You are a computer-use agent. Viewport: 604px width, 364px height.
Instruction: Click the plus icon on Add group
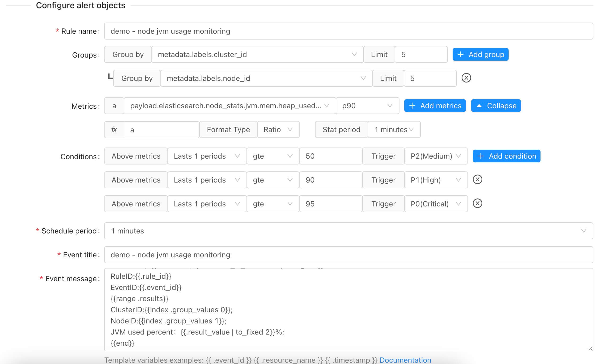(461, 55)
